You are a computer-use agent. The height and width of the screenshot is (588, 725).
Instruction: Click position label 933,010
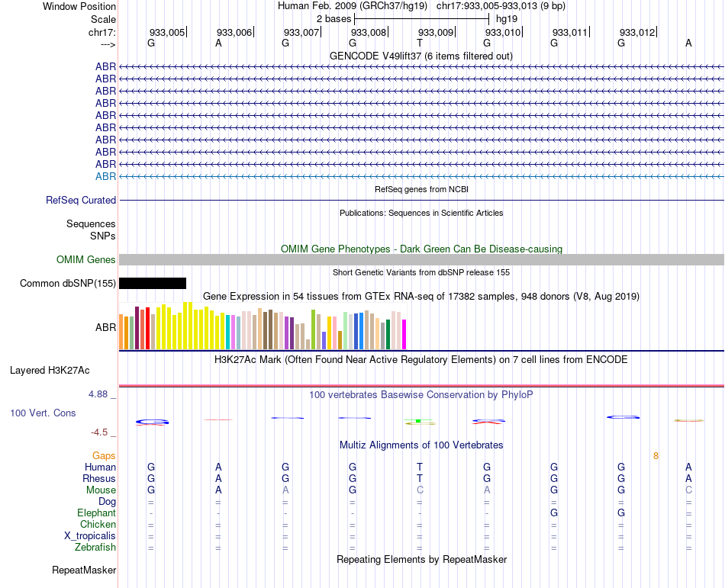click(x=503, y=32)
